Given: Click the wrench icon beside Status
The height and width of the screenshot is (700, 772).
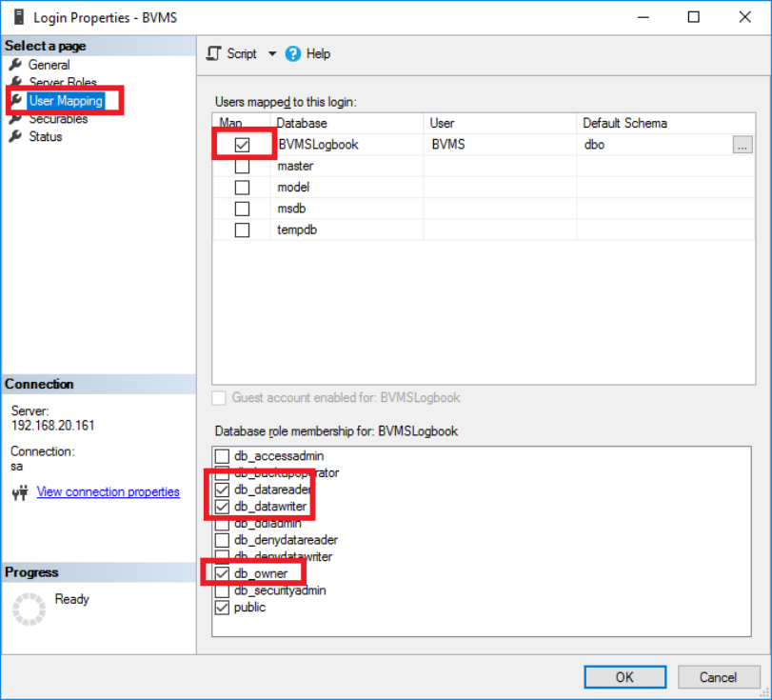Looking at the screenshot, I should 15,136.
